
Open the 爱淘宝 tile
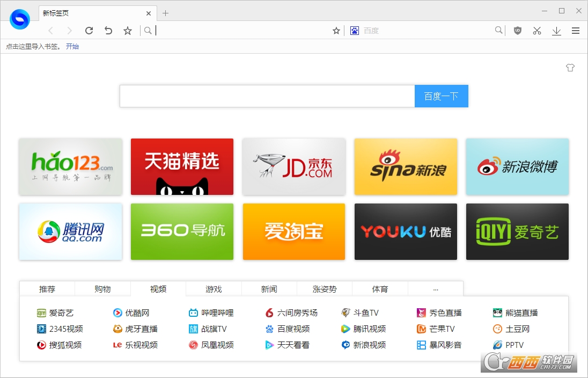click(x=294, y=231)
